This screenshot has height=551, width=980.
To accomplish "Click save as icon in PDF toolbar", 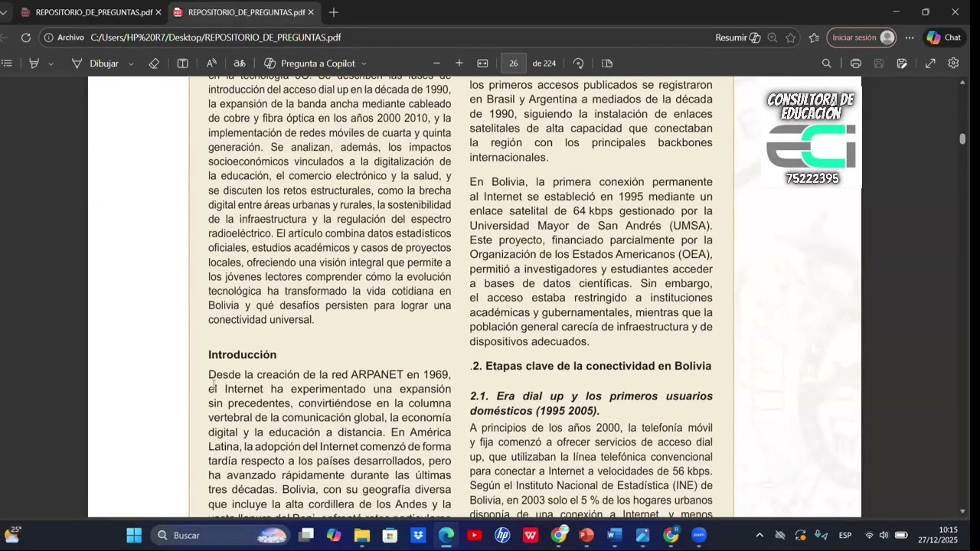I will [x=902, y=64].
